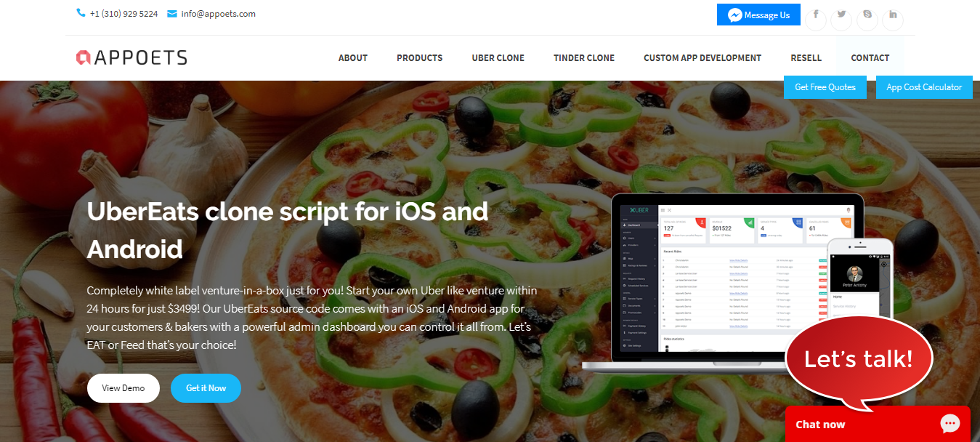Click the View Demo button

[123, 388]
